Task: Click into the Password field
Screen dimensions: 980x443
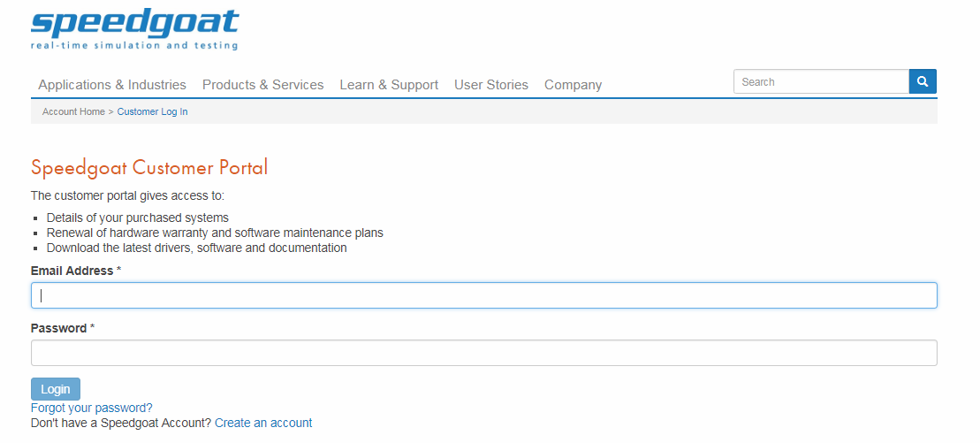Action: click(x=483, y=353)
